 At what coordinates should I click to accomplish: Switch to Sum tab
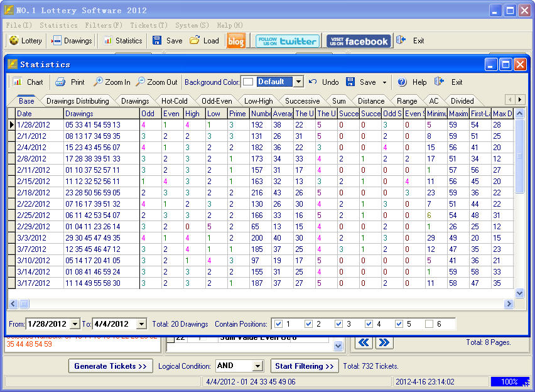(x=339, y=101)
